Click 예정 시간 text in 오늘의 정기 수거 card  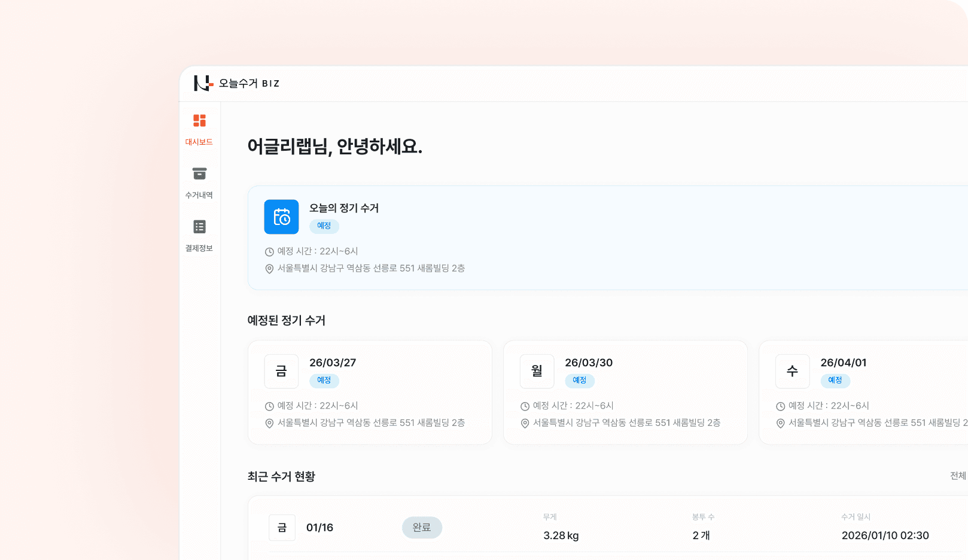[318, 251]
